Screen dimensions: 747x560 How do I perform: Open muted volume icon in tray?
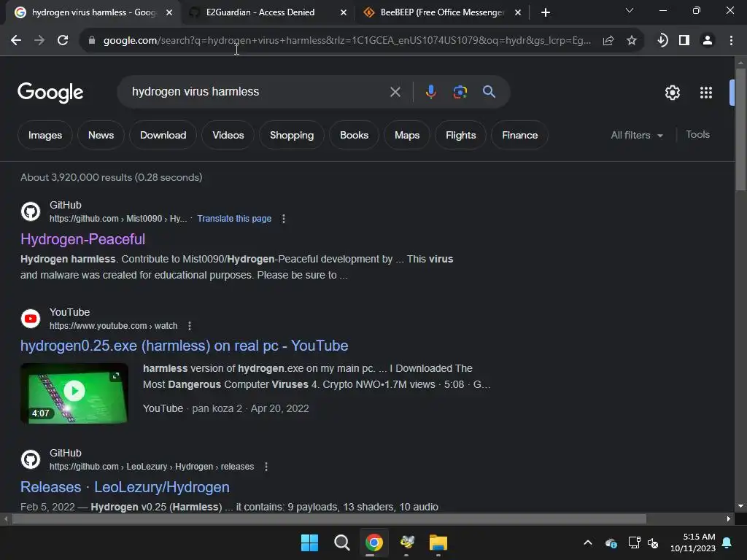653,542
